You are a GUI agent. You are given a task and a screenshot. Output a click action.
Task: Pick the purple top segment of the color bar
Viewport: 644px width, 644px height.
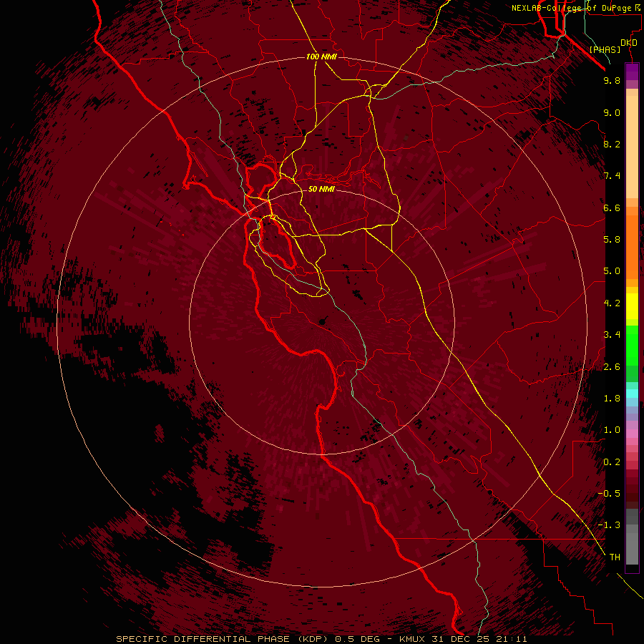tap(632, 72)
